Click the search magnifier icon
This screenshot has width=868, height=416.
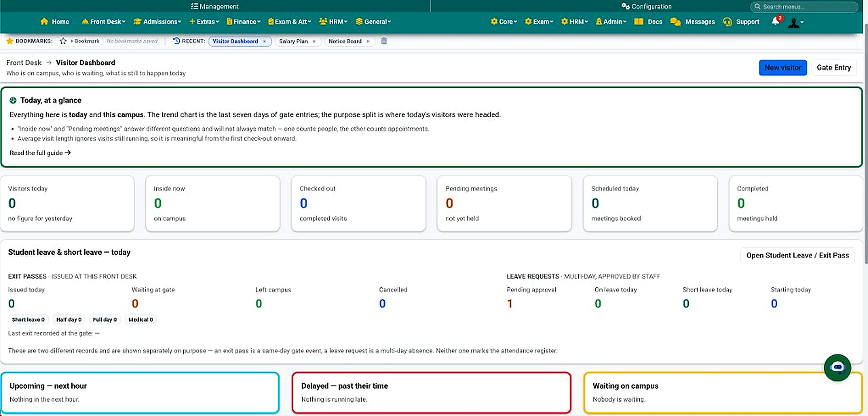(x=757, y=6)
